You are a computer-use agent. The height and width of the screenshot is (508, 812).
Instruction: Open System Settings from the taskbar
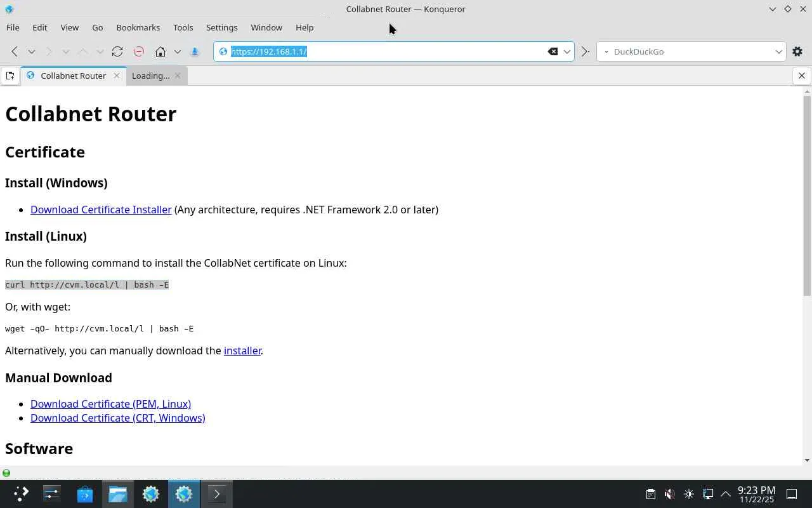coord(51,494)
